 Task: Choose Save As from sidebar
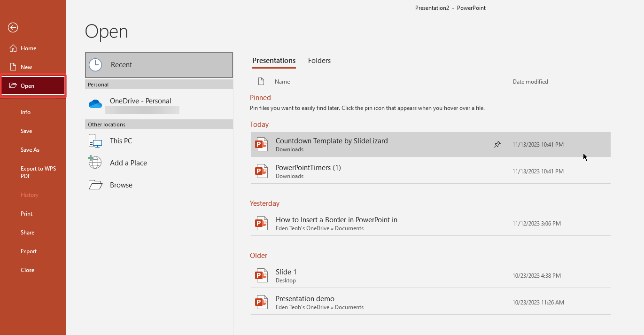click(x=30, y=150)
